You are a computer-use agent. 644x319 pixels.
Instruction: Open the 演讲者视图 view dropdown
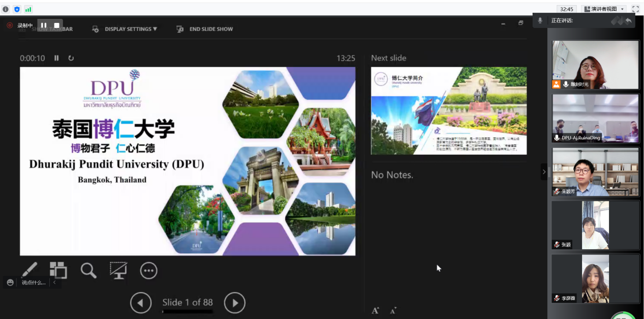point(604,9)
